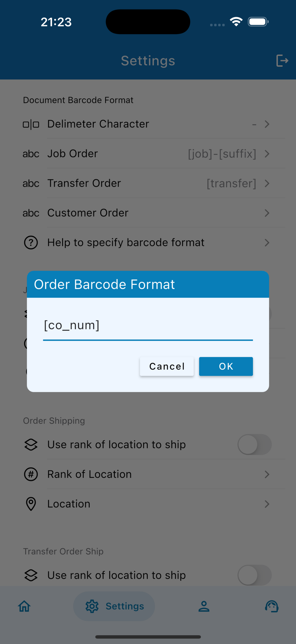Tap the logout icon in header

pos(282,61)
